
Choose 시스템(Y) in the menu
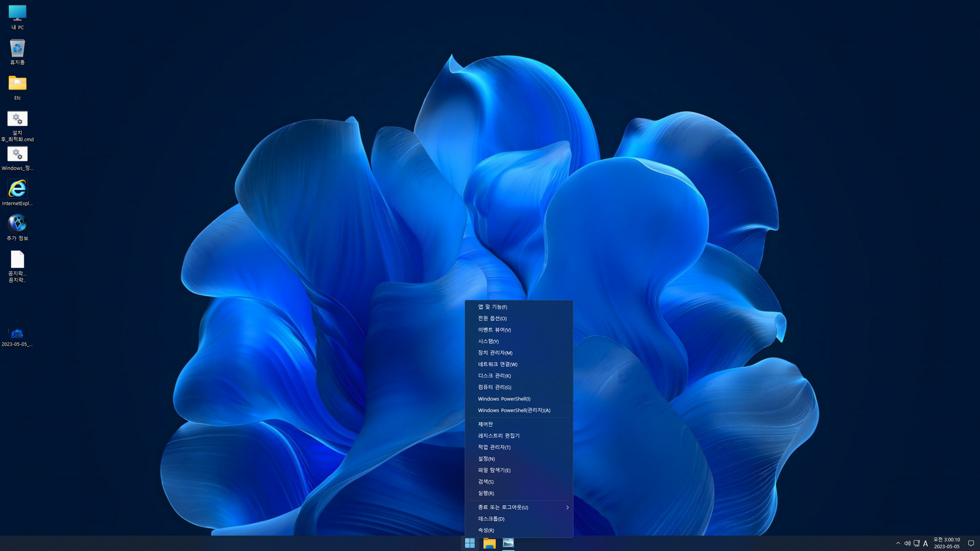tap(519, 341)
